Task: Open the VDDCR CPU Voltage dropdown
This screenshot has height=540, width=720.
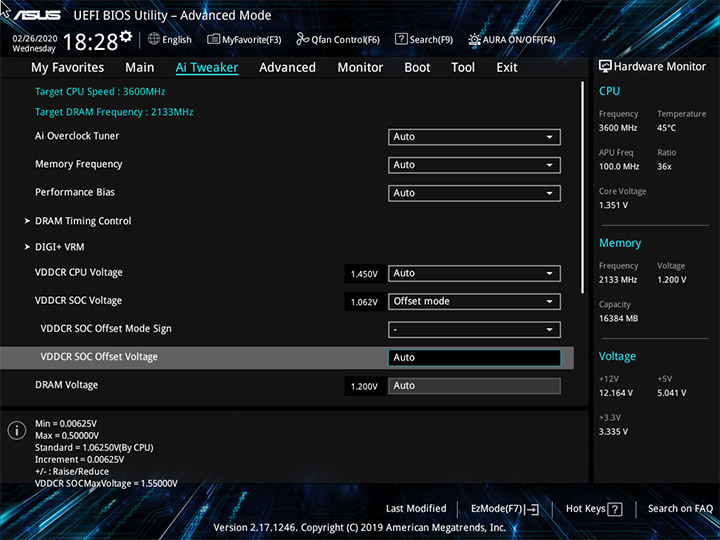Action: (474, 273)
